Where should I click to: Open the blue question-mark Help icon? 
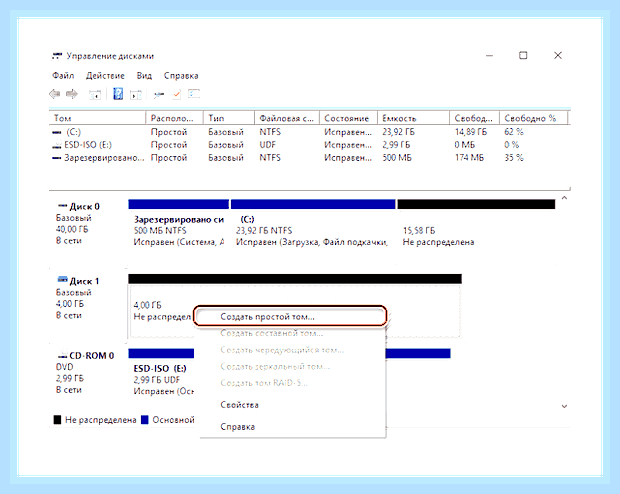[x=118, y=94]
